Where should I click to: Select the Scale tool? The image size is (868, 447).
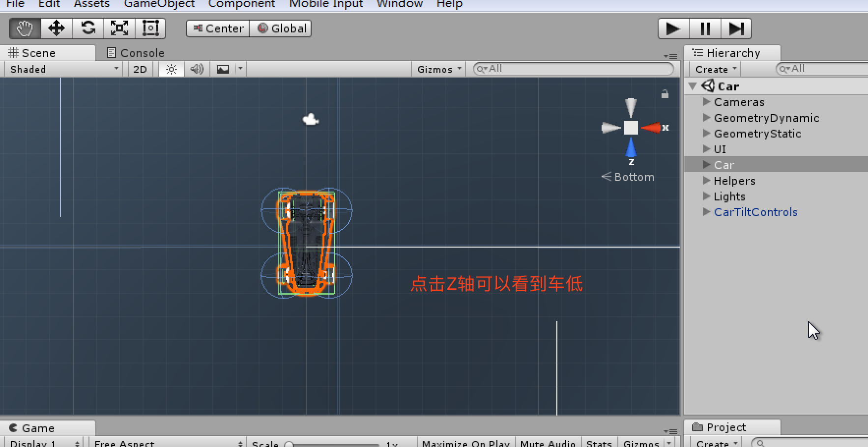coord(119,28)
